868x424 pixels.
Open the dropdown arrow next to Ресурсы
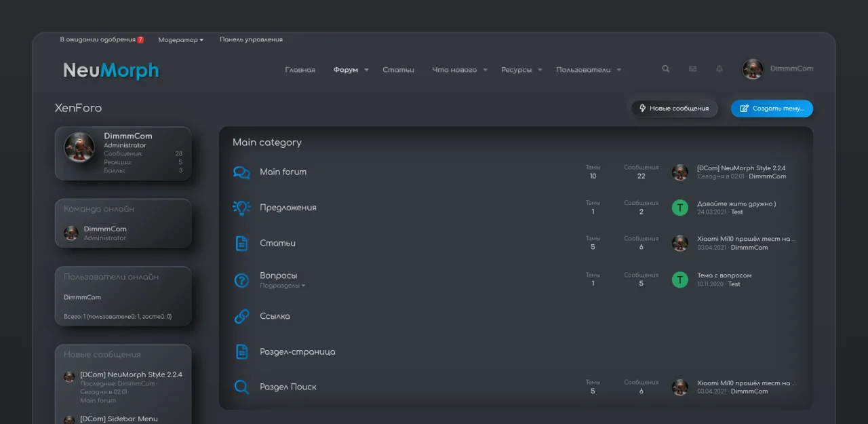(x=540, y=70)
